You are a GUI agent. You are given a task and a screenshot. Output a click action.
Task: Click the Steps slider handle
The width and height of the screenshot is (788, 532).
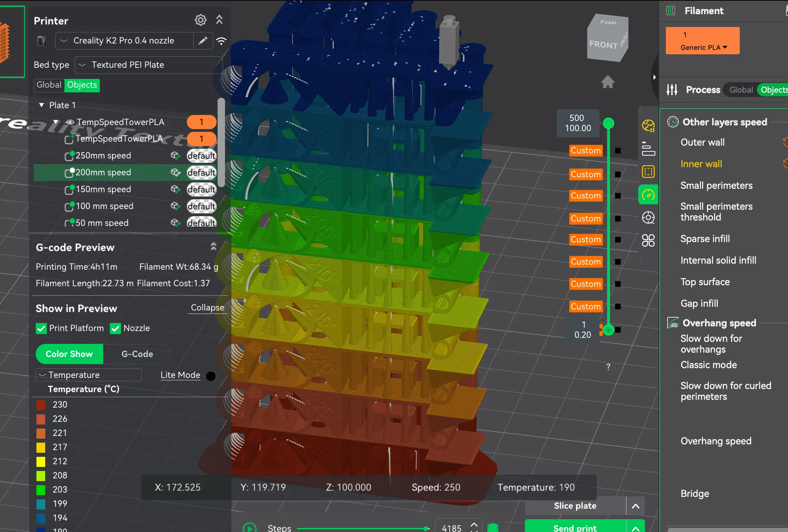(426, 528)
